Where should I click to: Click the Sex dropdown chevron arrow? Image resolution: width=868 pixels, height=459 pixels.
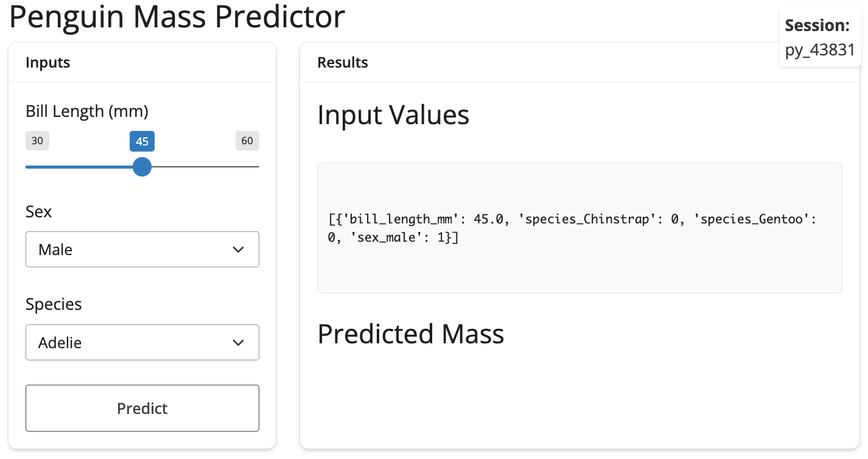(239, 250)
